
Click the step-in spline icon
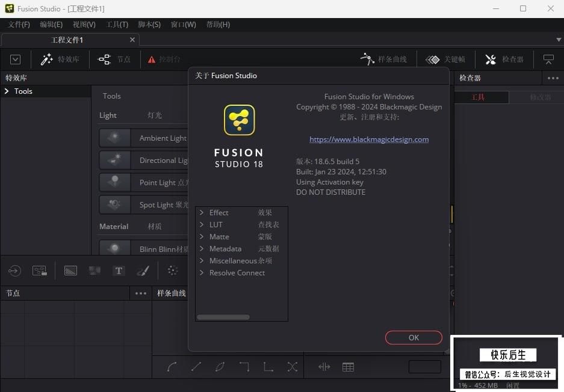(x=244, y=367)
